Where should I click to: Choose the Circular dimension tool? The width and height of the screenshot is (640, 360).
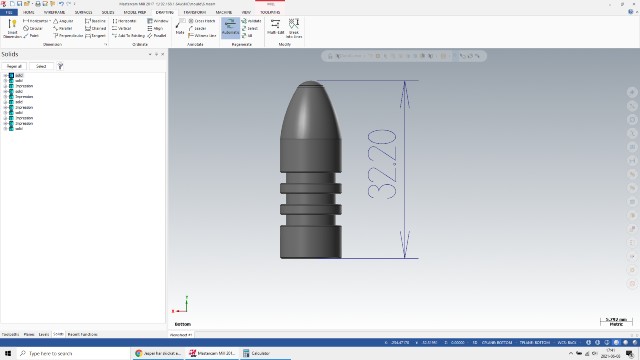tap(33, 29)
